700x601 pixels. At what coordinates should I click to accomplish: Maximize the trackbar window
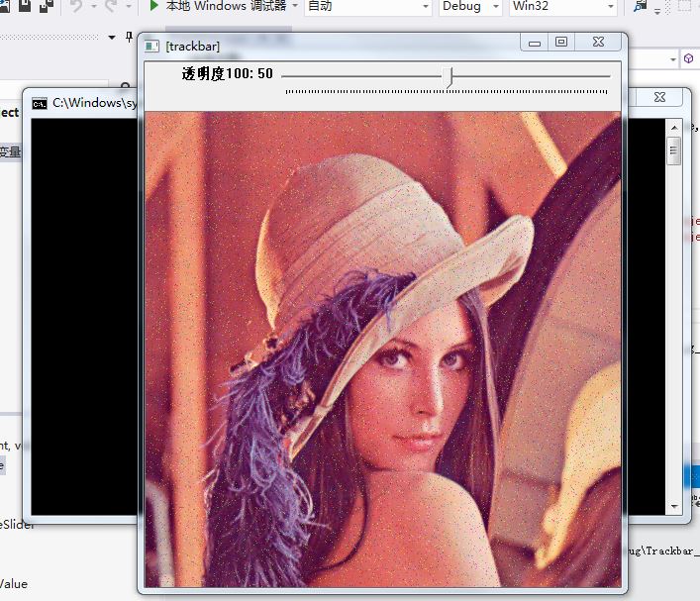(x=561, y=43)
